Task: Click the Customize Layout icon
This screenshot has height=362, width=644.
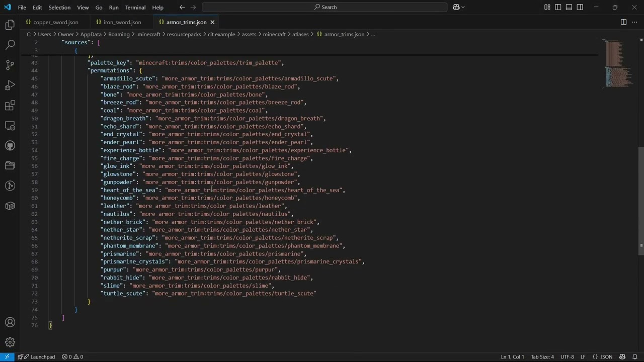Action: [x=547, y=7]
